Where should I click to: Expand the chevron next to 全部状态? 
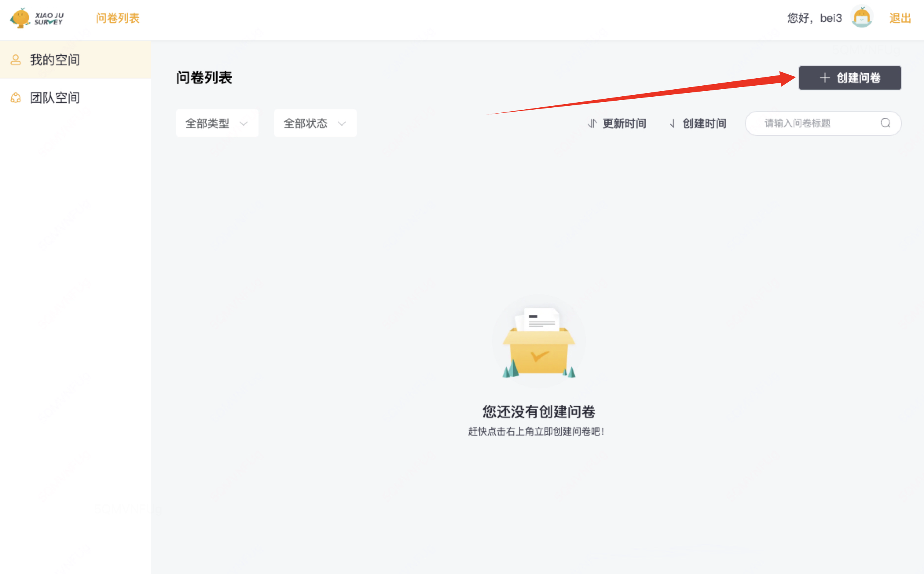click(342, 124)
